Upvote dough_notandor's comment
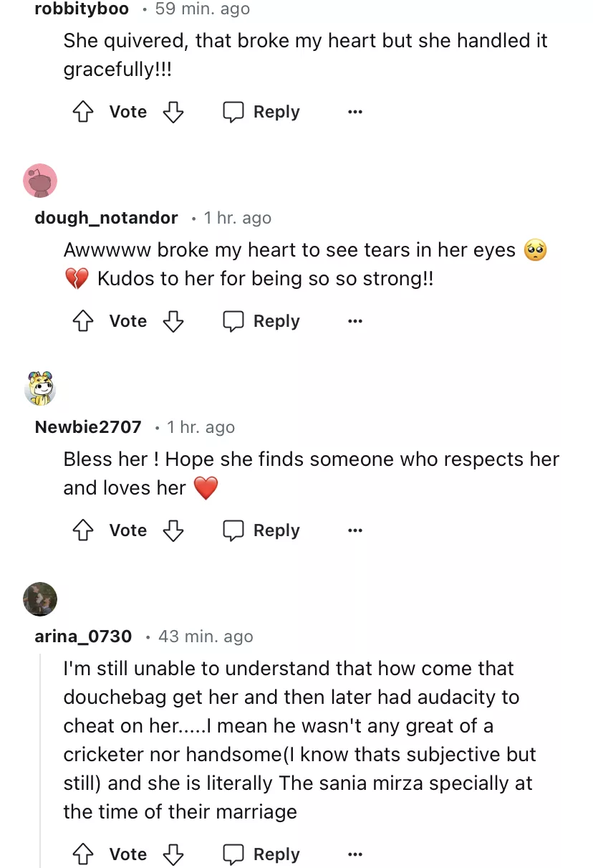The width and height of the screenshot is (593, 868). pos(84,321)
